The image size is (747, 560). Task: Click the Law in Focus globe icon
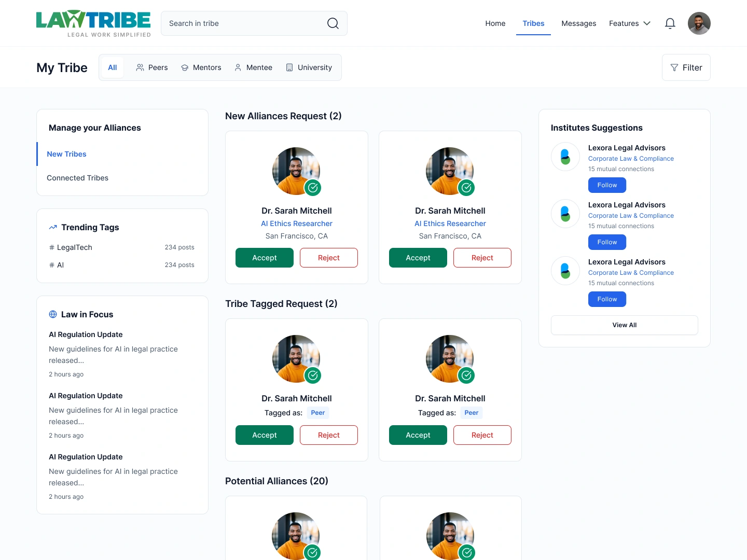pos(53,314)
